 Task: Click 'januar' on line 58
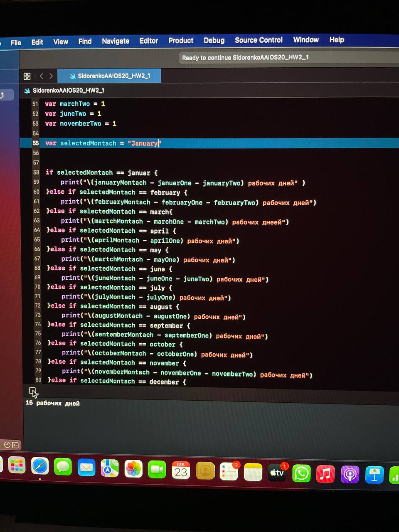(139, 173)
